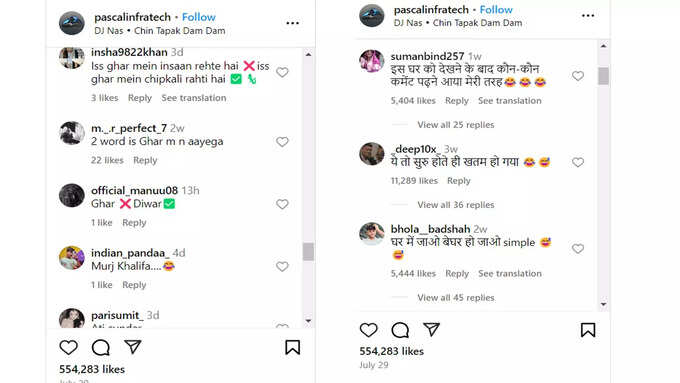The image size is (680, 383).
Task: Open the left post's three-dot options menu
Action: pyautogui.click(x=293, y=23)
